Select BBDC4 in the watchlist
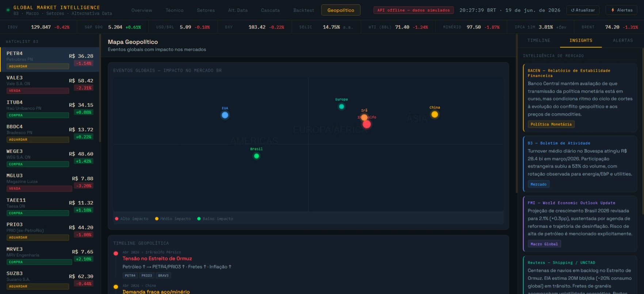This screenshot has height=294, width=644. (x=50, y=133)
